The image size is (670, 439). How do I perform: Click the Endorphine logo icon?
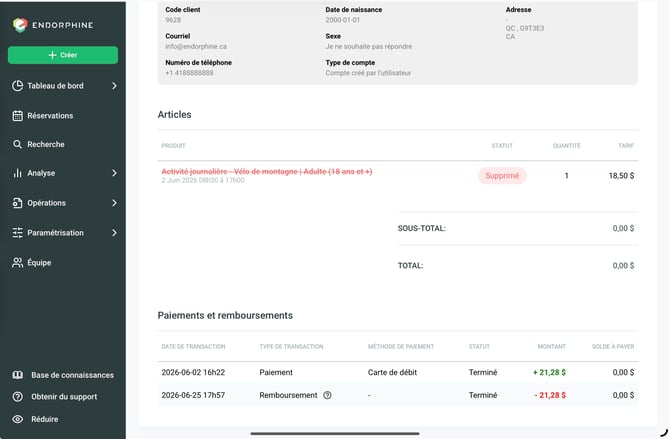click(x=20, y=25)
